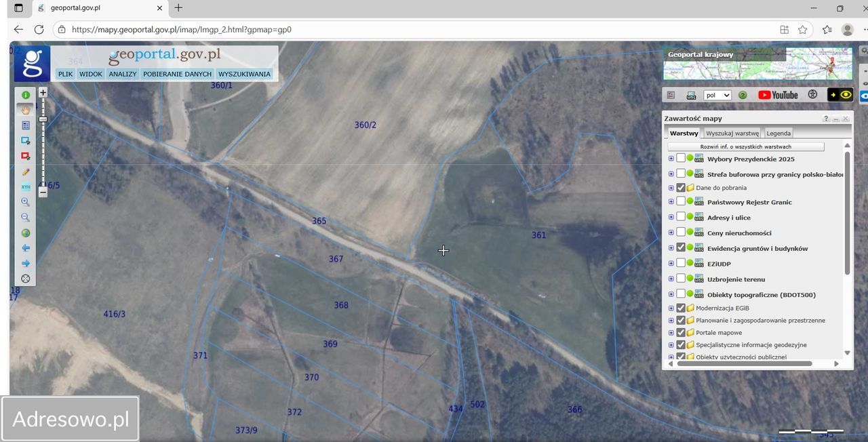The image size is (868, 442).
Task: Uncheck the Dane do pobrania group
Action: [681, 188]
